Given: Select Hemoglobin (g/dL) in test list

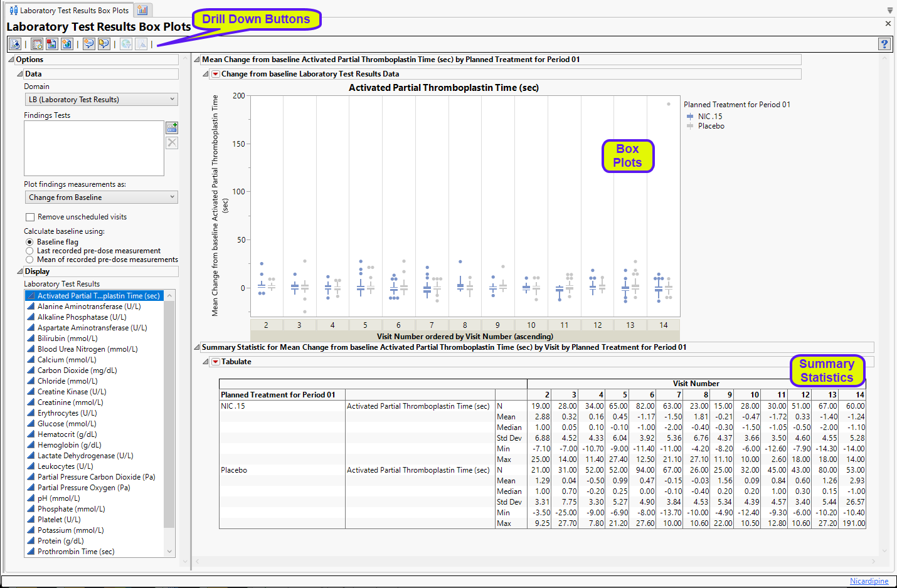Looking at the screenshot, I should (x=69, y=445).
